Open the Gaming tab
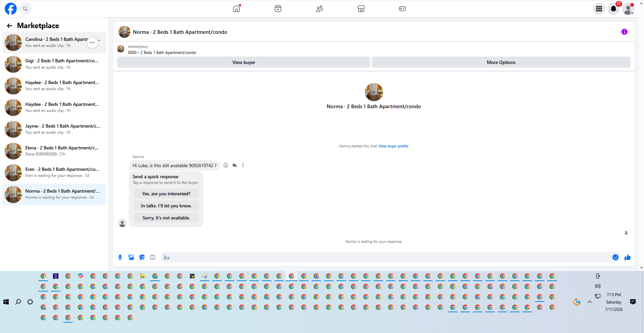 pyautogui.click(x=402, y=9)
